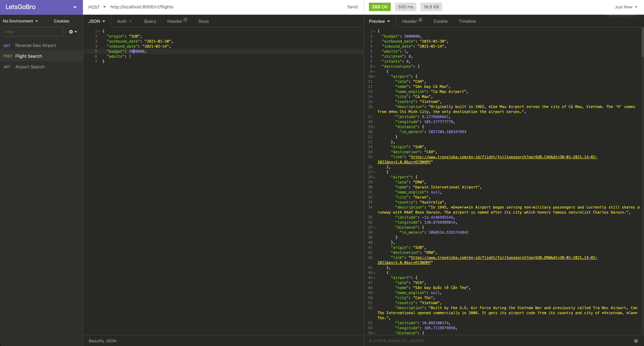The height and width of the screenshot is (346, 644).
Task: Open the Just Now history dropdown
Action: coord(626,7)
